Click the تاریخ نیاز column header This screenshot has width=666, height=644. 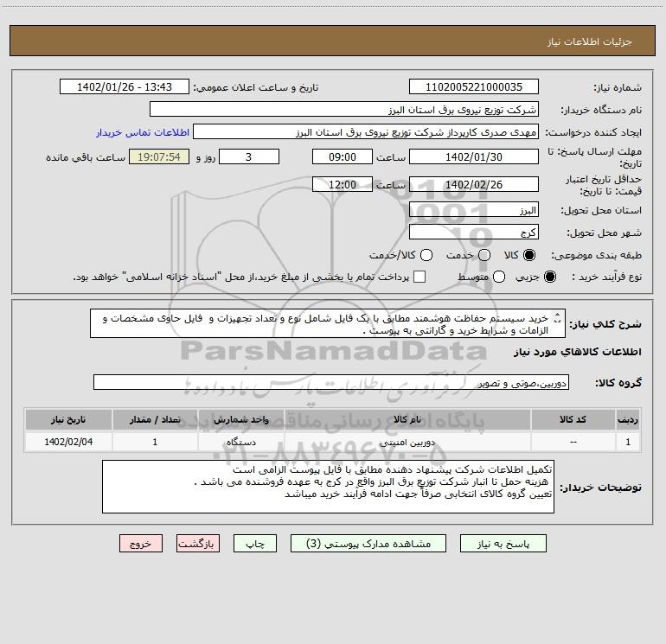click(x=68, y=419)
